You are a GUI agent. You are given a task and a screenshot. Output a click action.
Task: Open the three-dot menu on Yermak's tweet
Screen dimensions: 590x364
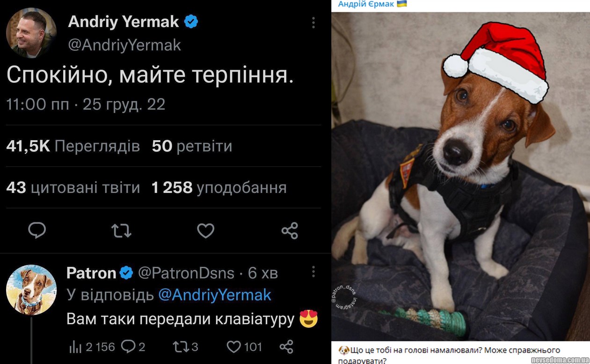pyautogui.click(x=313, y=22)
